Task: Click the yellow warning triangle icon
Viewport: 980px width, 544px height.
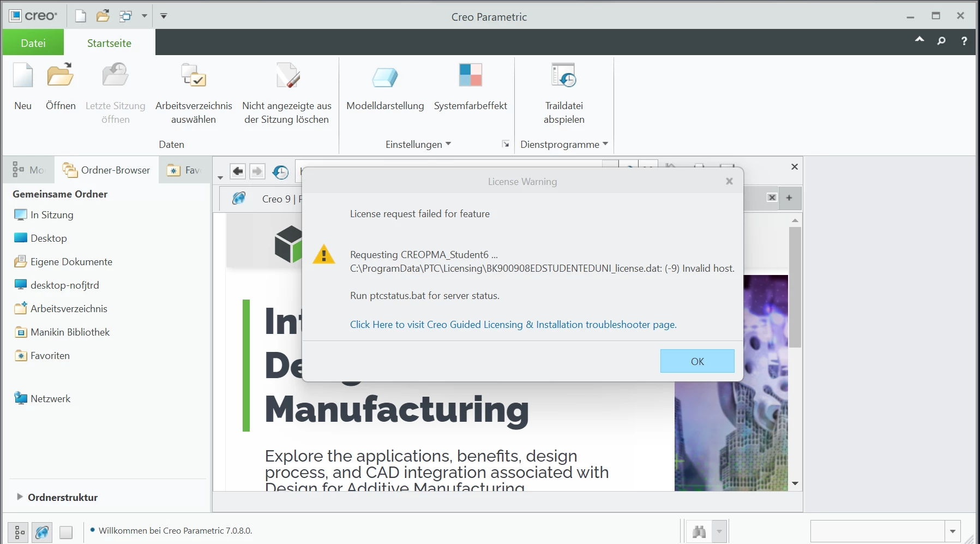Action: (323, 254)
